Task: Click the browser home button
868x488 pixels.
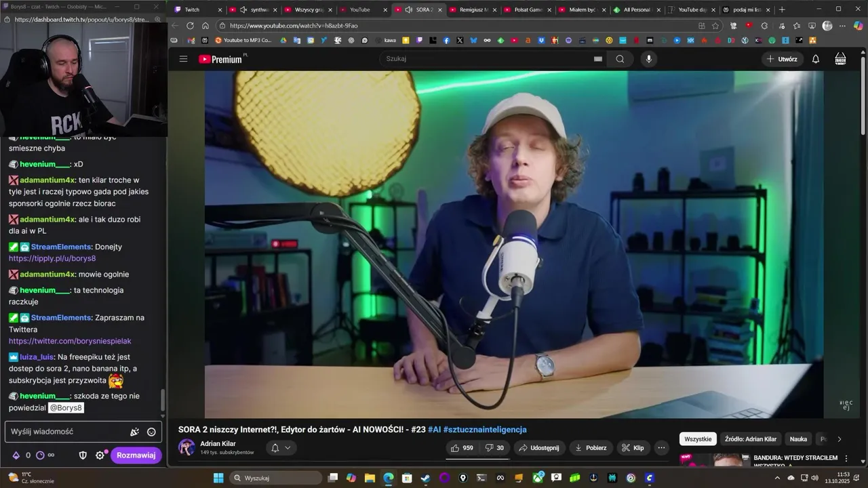Action: click(205, 26)
